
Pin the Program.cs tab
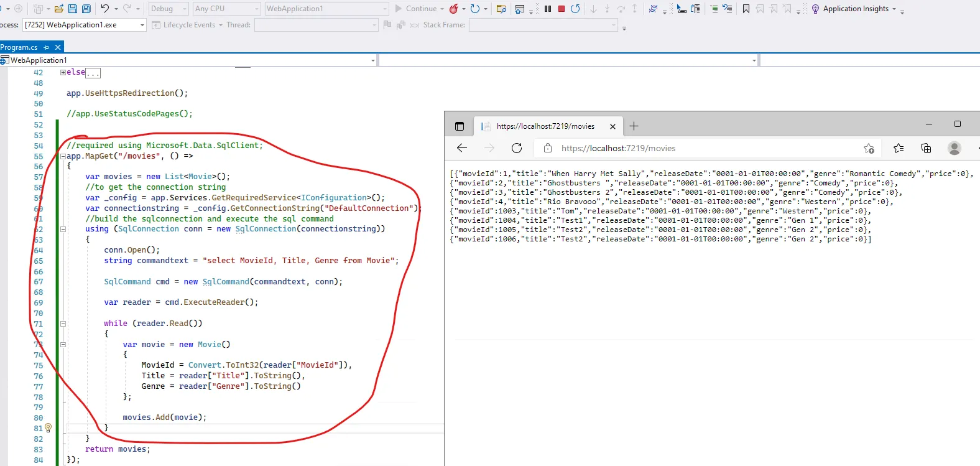(x=46, y=47)
